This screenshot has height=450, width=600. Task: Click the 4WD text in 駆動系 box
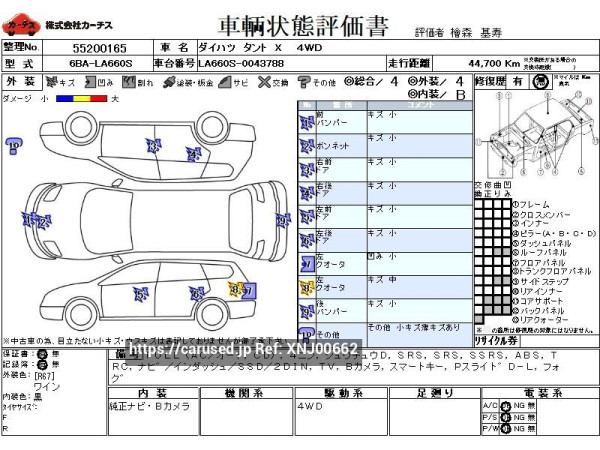(310, 406)
